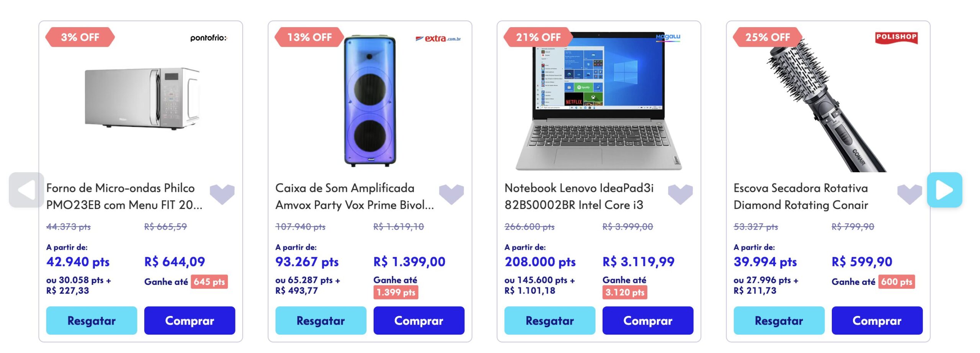
Task: Open the Philco microwave product image
Action: pos(141,98)
